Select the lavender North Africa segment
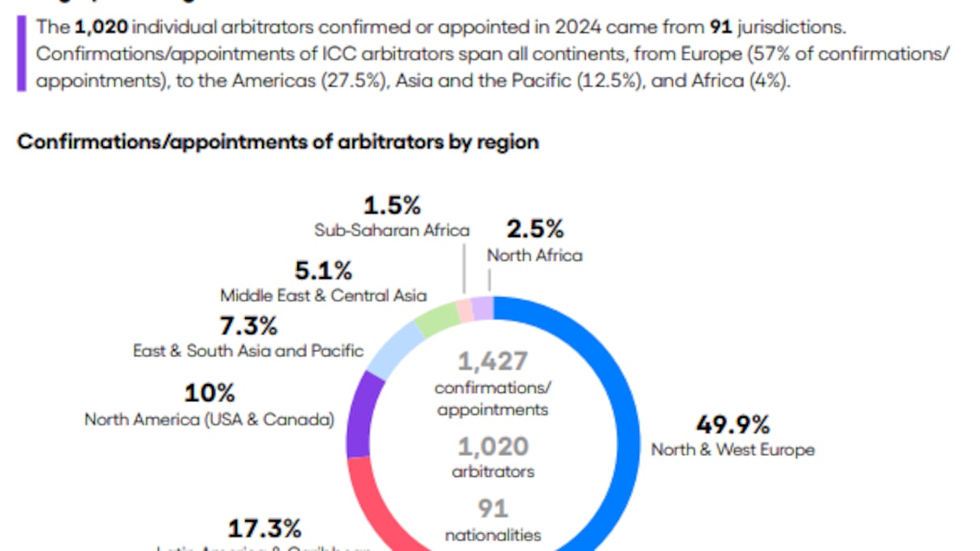This screenshot has height=551, width=980. click(482, 308)
